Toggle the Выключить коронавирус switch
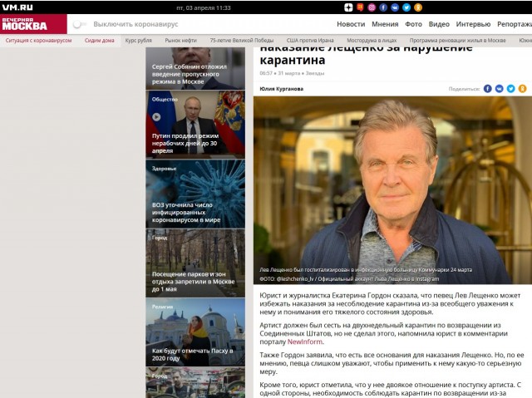The width and height of the screenshot is (532, 398). 80,24
